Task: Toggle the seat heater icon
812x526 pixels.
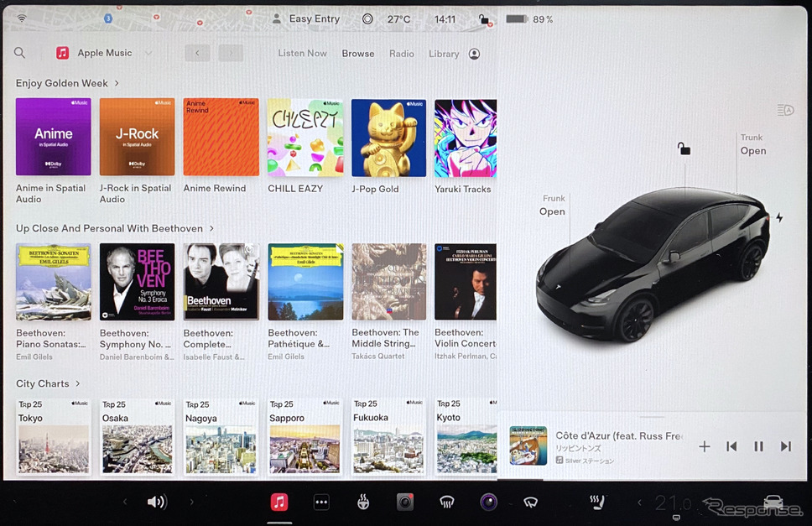Action: point(596,502)
